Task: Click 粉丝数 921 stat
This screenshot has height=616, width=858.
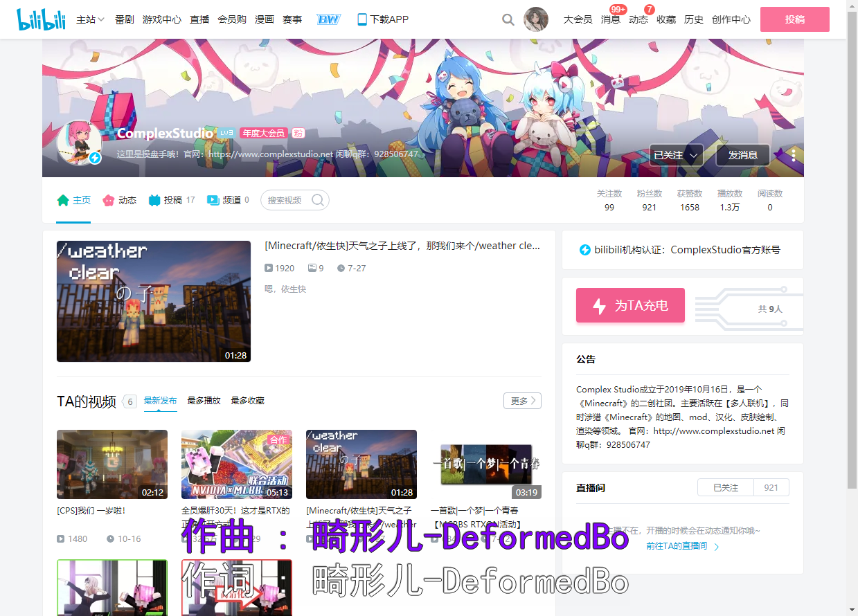Action: coord(650,200)
